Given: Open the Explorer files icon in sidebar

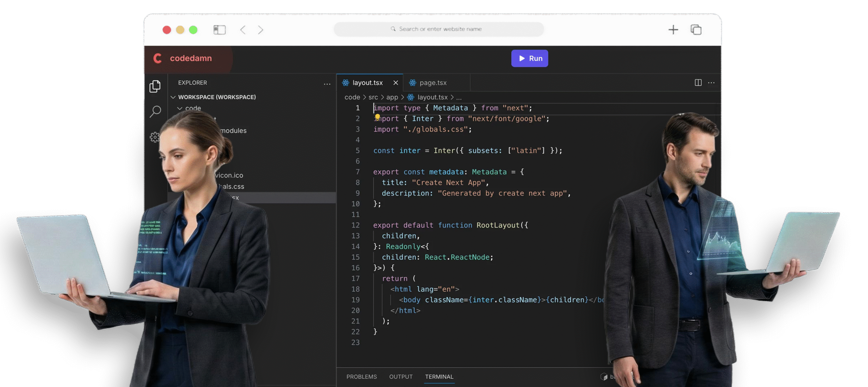Looking at the screenshot, I should coord(155,86).
